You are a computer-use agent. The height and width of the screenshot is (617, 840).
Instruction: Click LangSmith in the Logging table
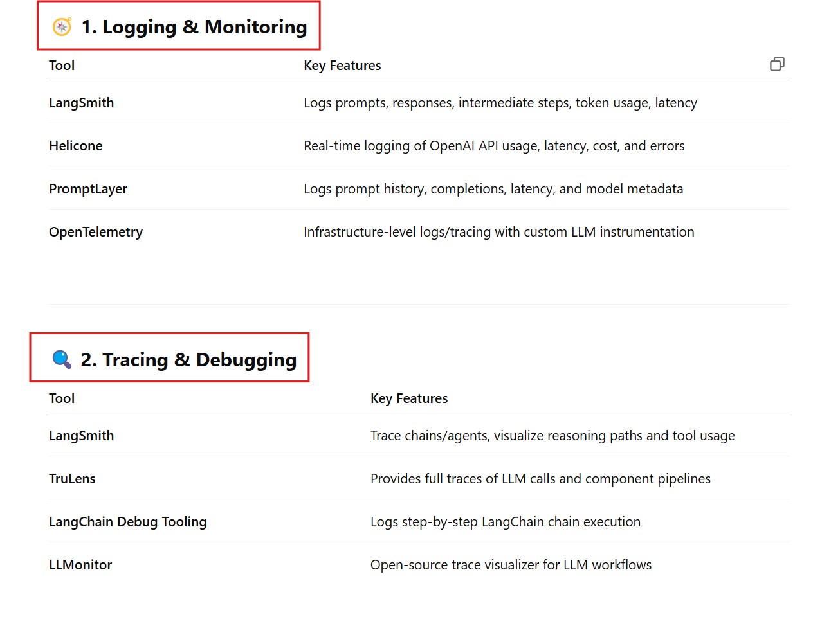coord(82,103)
